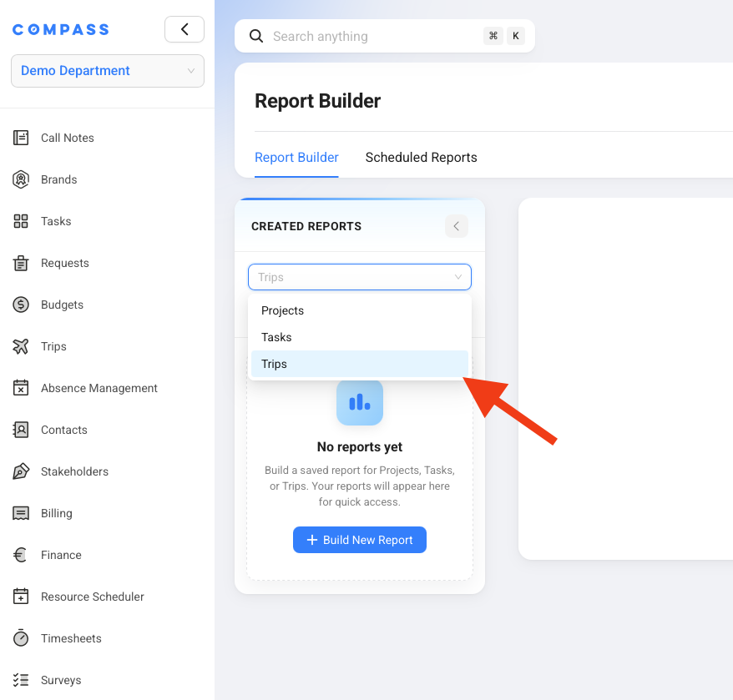
Task: Select the Trips airplane icon
Action: tap(21, 346)
